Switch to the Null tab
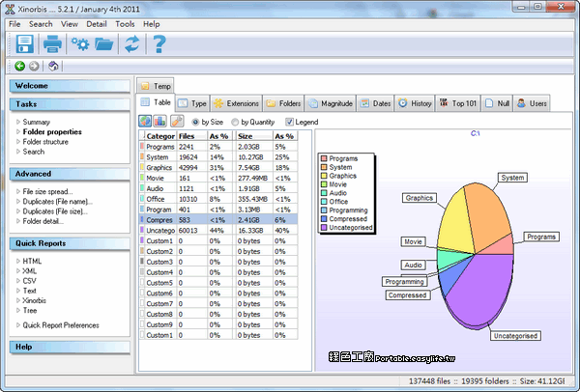This screenshot has width=580, height=392. (x=497, y=103)
